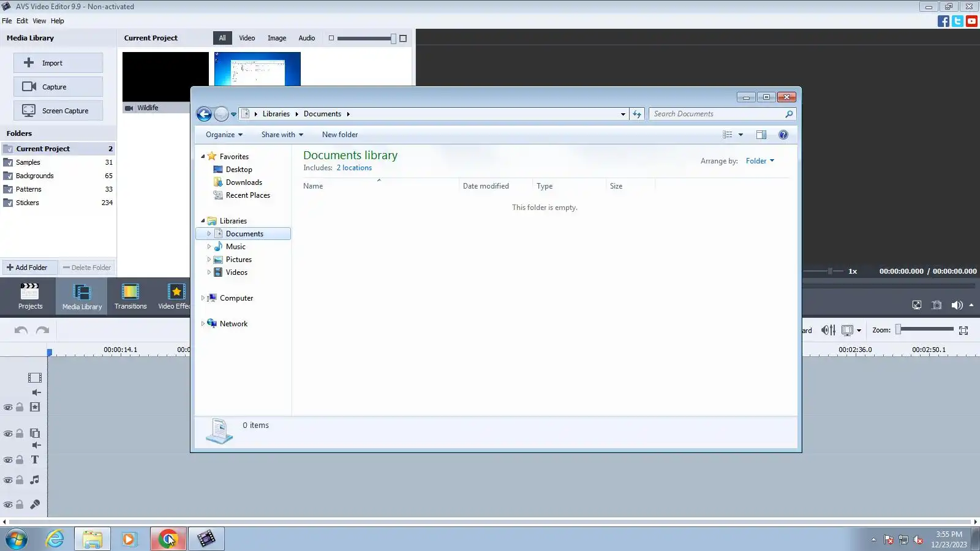Open the AVS Twitter page icon
This screenshot has width=980, height=551.
(x=957, y=21)
